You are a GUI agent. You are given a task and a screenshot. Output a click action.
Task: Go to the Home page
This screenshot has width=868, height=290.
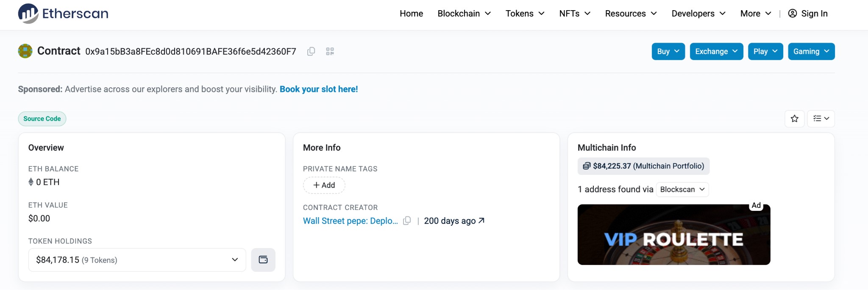point(411,14)
